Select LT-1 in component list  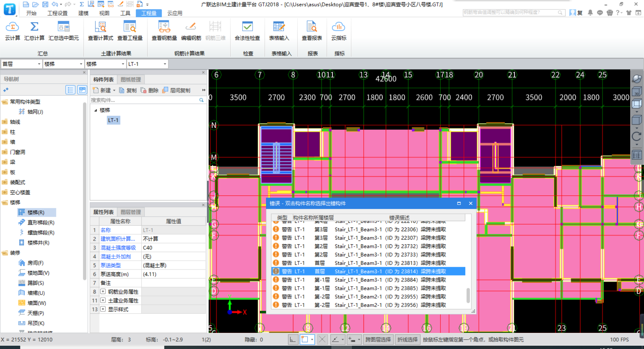113,120
